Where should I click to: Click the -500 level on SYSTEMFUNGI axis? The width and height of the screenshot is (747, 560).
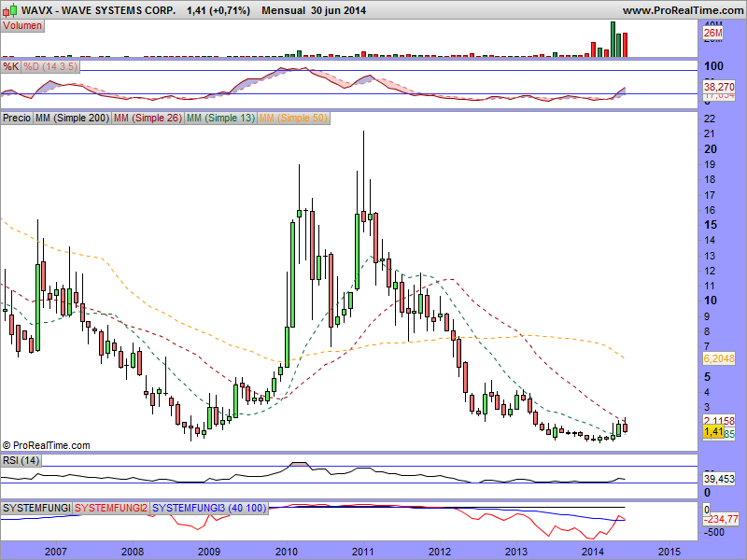[x=713, y=532]
